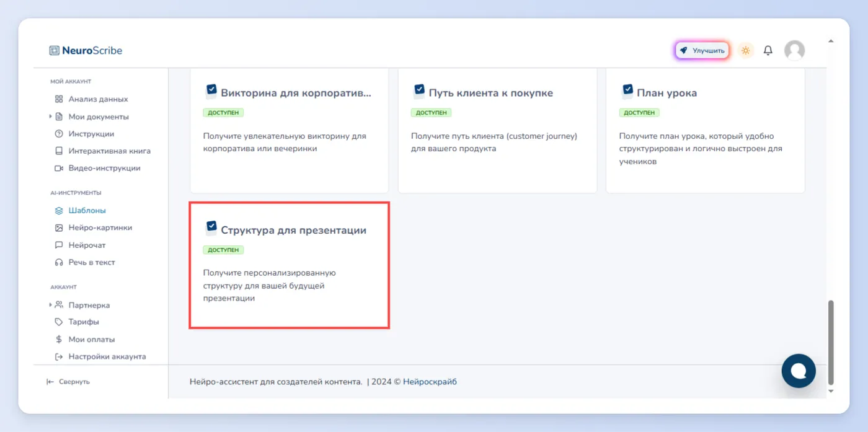The image size is (868, 432).
Task: Open Путь клиента к покупке template
Action: [490, 93]
